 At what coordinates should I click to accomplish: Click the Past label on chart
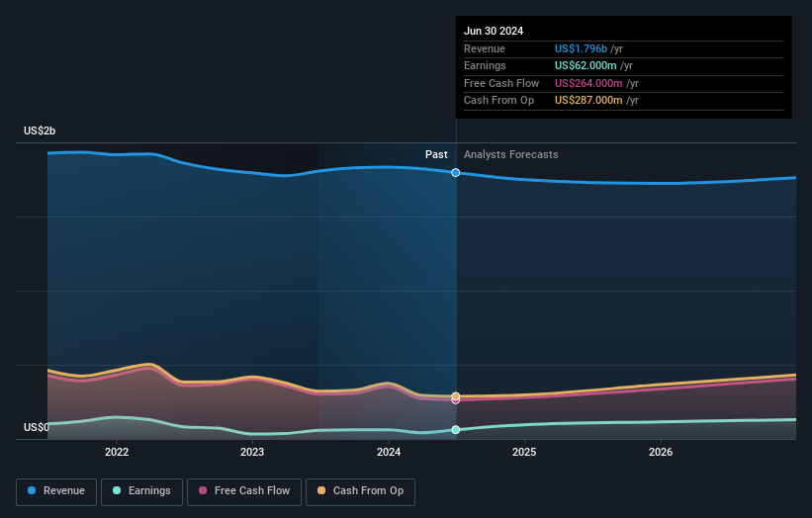click(436, 154)
